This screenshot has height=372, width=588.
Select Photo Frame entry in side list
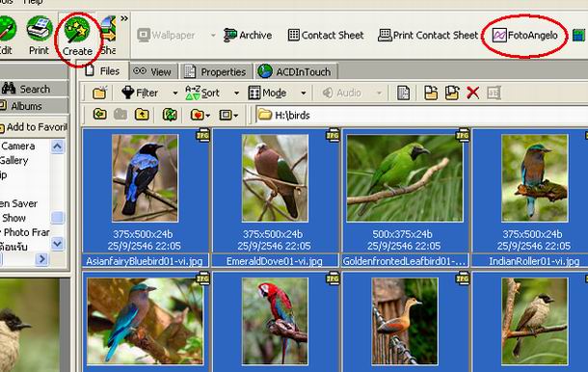(25, 232)
